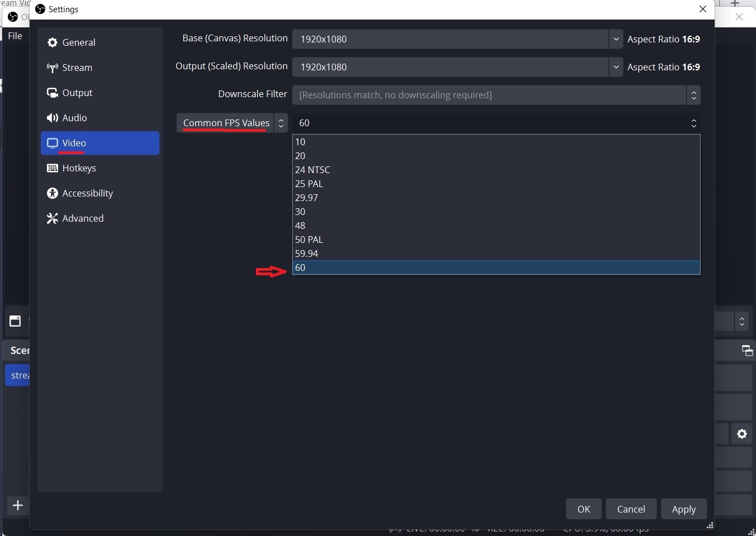Select 59.94 from the FPS list

click(x=306, y=253)
